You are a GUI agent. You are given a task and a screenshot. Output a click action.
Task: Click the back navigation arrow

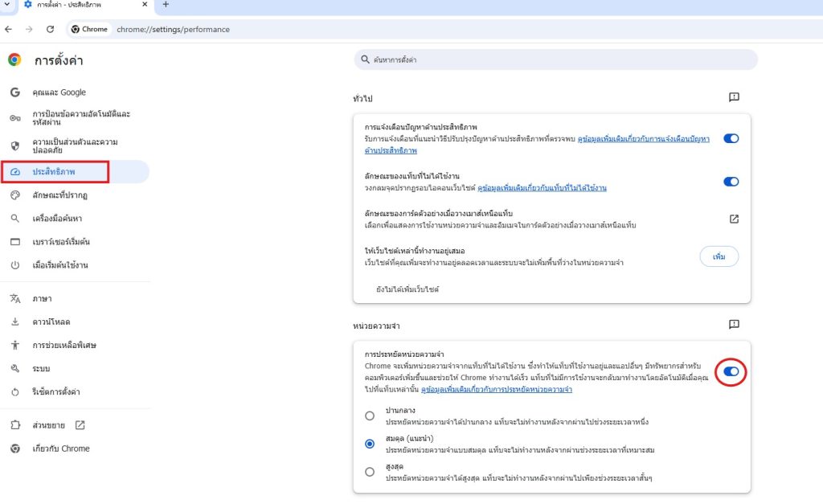pos(9,29)
